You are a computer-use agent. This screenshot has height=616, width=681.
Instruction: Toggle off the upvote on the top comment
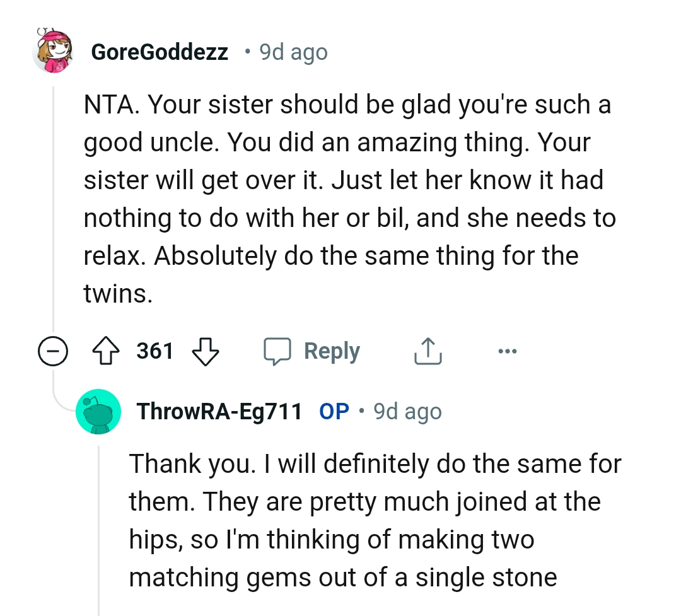pos(106,351)
